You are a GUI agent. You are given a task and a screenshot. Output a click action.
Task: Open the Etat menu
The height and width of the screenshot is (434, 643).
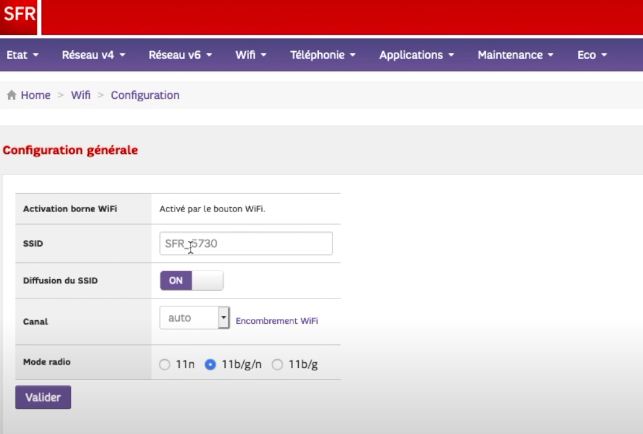tap(23, 55)
